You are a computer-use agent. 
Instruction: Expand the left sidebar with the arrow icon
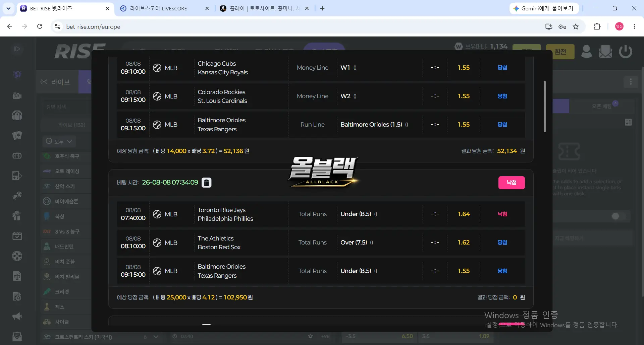(17, 49)
